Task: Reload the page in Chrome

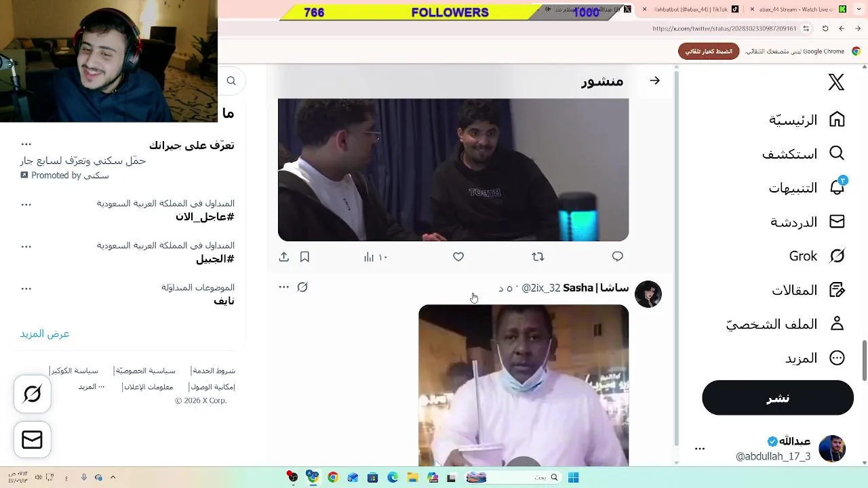Action: point(825,28)
